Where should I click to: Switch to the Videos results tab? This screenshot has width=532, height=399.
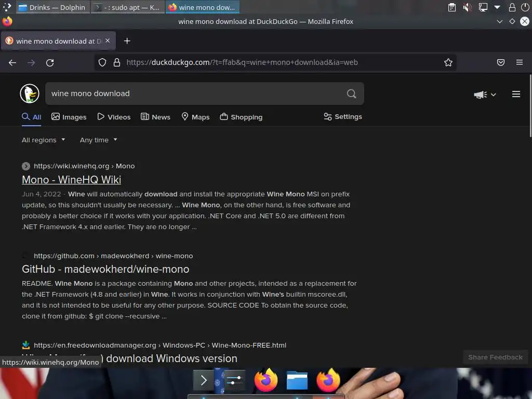[114, 117]
